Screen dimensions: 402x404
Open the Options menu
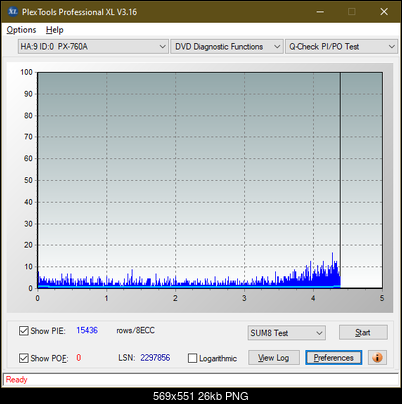pos(21,30)
